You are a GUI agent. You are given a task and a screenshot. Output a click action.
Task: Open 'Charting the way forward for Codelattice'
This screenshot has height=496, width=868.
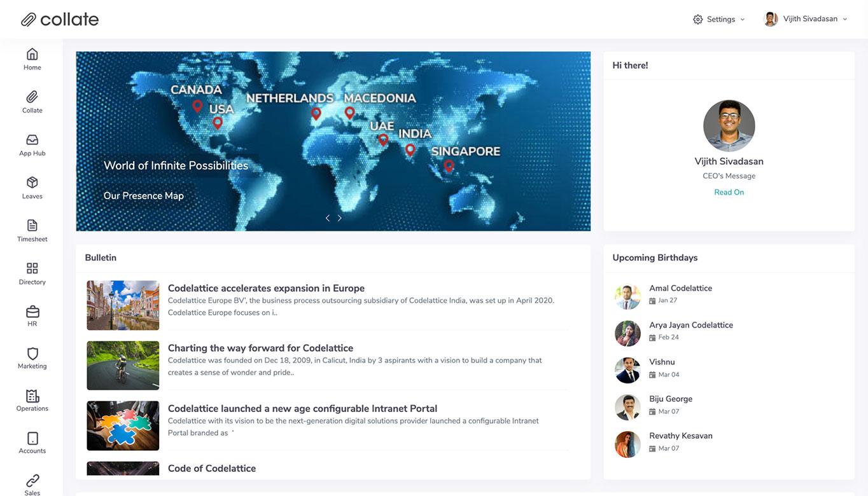pyautogui.click(x=260, y=348)
